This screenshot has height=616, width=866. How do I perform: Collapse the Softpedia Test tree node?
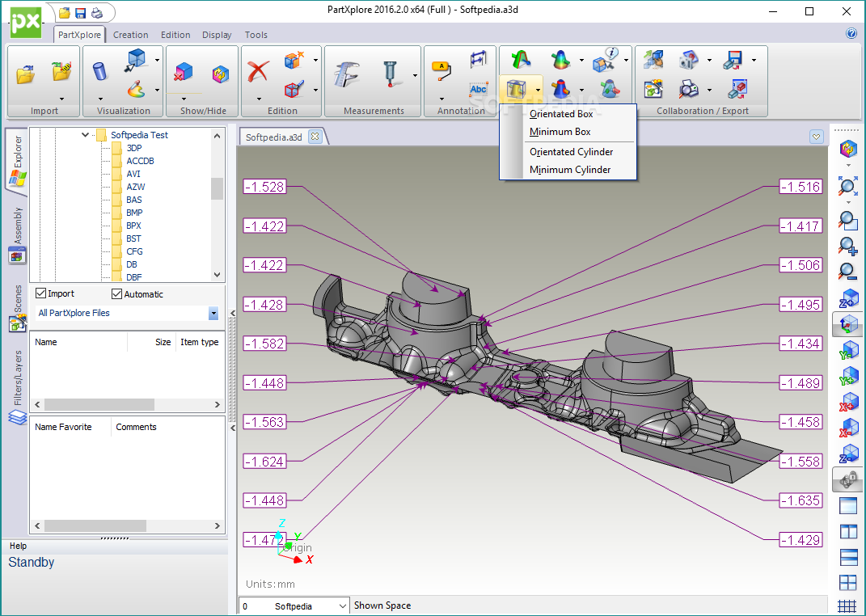tap(85, 135)
